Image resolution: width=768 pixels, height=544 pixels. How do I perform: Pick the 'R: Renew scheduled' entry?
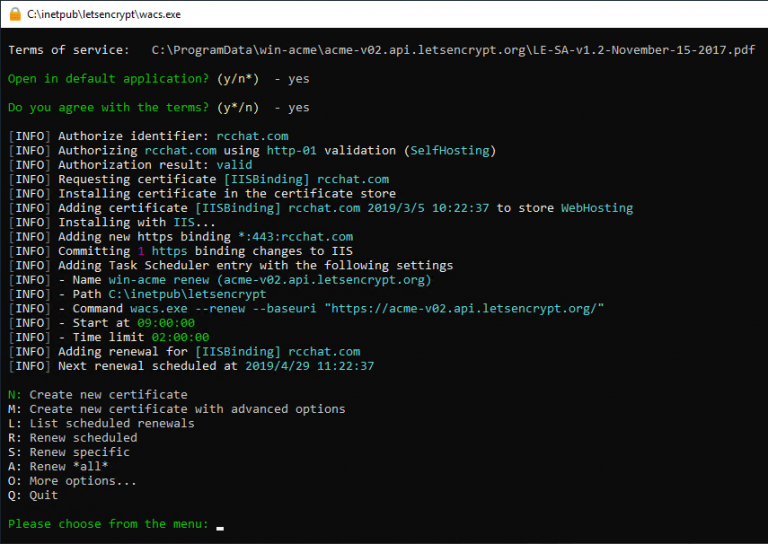[x=72, y=438]
